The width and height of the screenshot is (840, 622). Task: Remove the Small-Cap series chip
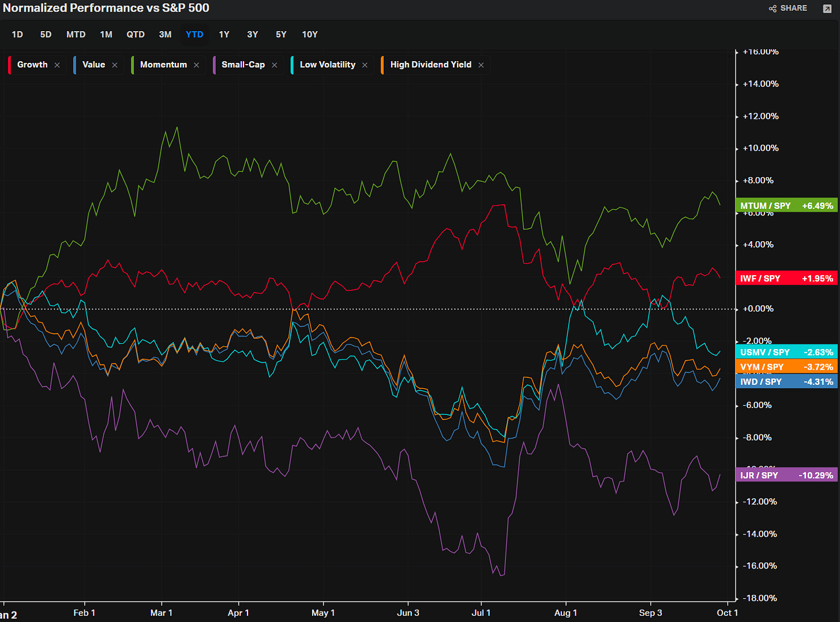tap(275, 65)
